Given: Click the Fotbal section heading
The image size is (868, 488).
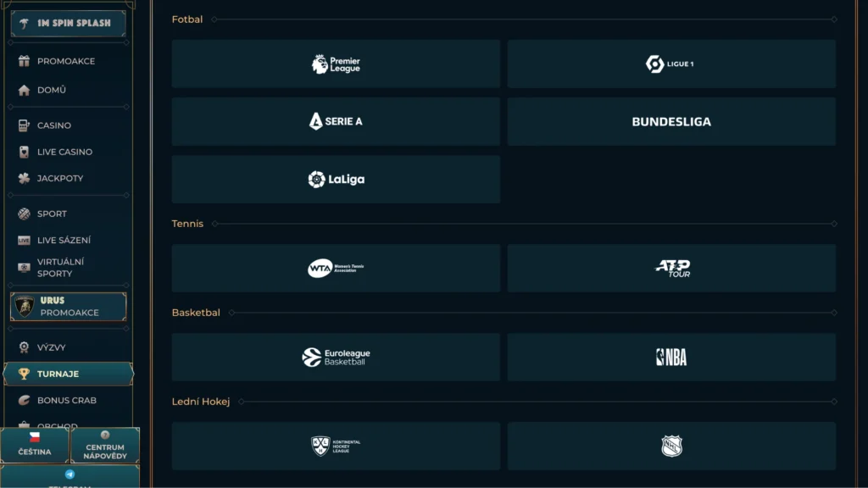Looking at the screenshot, I should [187, 19].
